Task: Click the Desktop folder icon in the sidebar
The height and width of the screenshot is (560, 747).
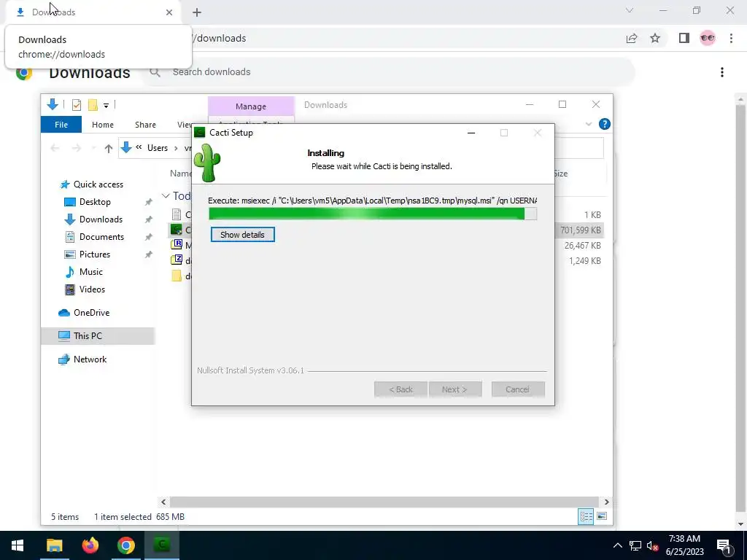Action: [x=69, y=202]
